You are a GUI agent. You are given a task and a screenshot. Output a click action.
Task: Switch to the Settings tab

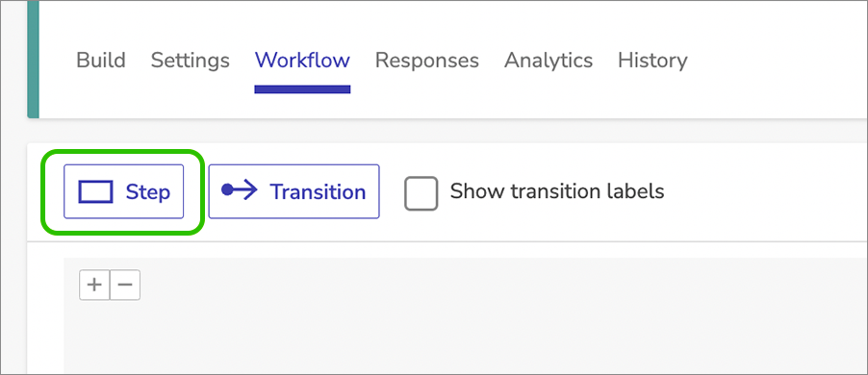(191, 60)
